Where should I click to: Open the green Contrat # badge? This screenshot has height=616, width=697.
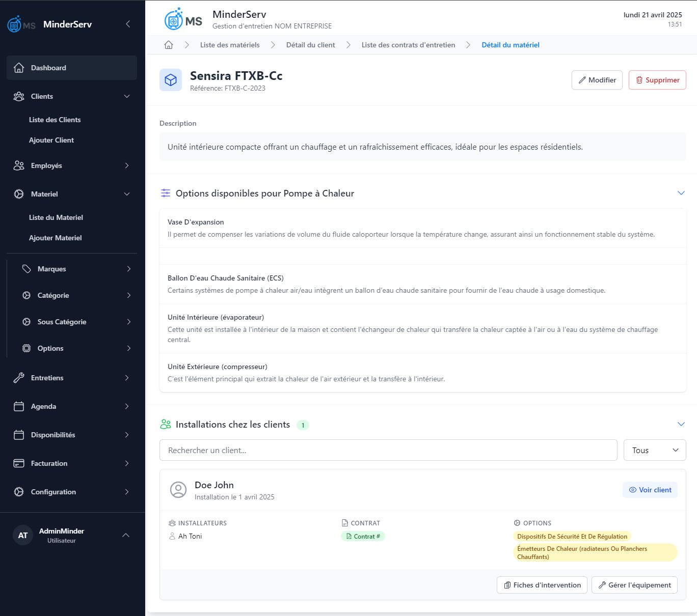coord(363,536)
